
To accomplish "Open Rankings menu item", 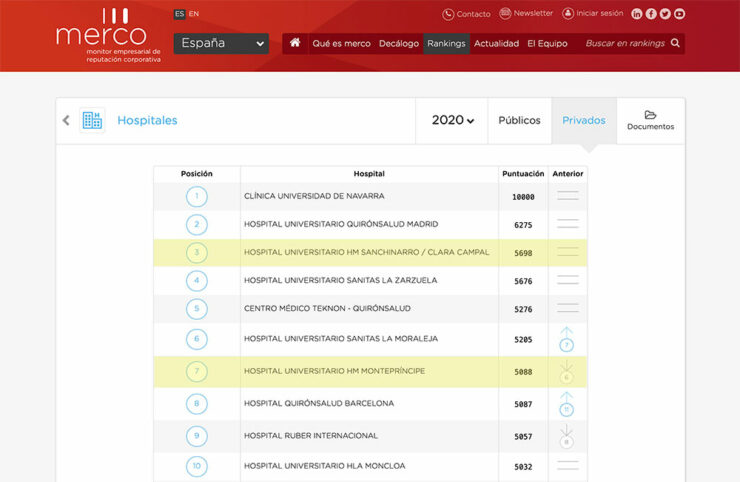I will click(446, 43).
